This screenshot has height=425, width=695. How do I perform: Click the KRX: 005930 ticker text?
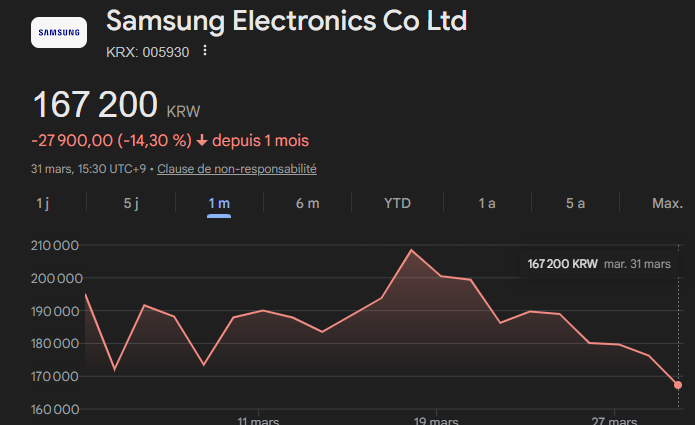click(147, 51)
